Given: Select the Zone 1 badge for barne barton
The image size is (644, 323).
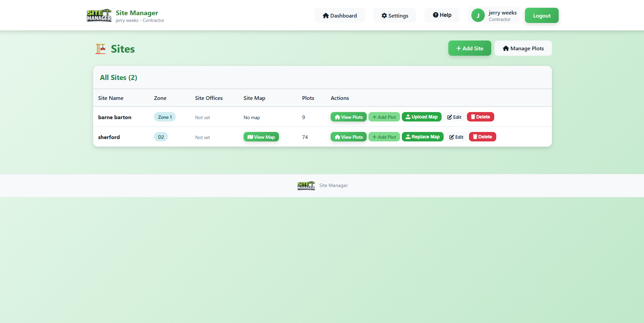Looking at the screenshot, I should pyautogui.click(x=165, y=117).
